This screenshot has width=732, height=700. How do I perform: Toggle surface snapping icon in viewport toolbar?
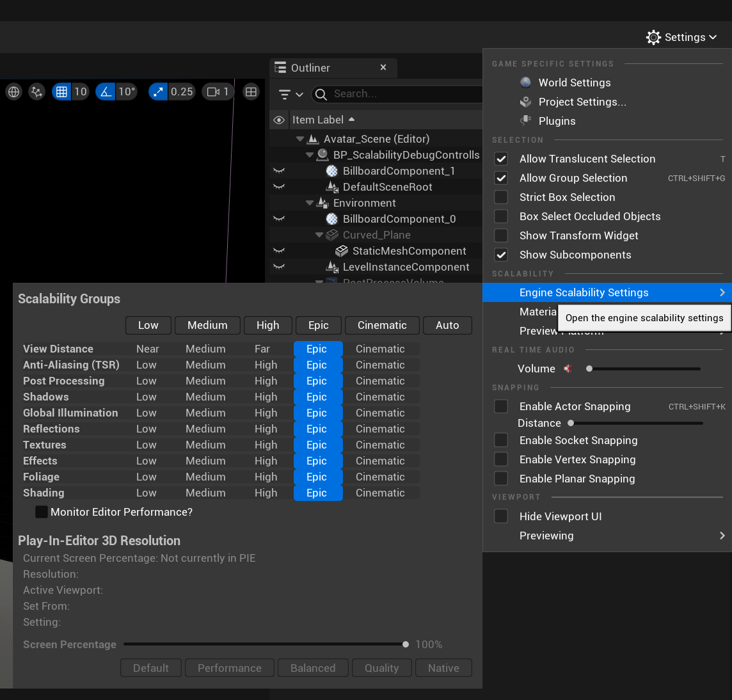[x=36, y=91]
